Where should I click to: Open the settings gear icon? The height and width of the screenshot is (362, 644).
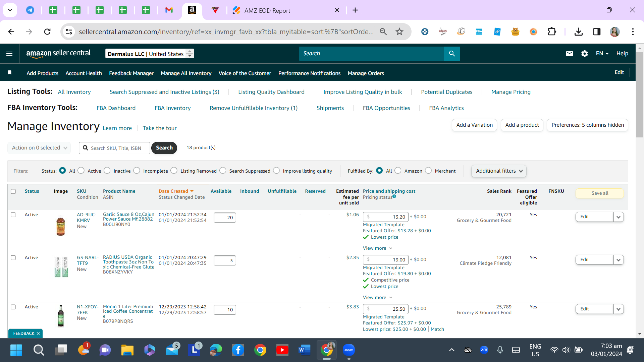(585, 54)
